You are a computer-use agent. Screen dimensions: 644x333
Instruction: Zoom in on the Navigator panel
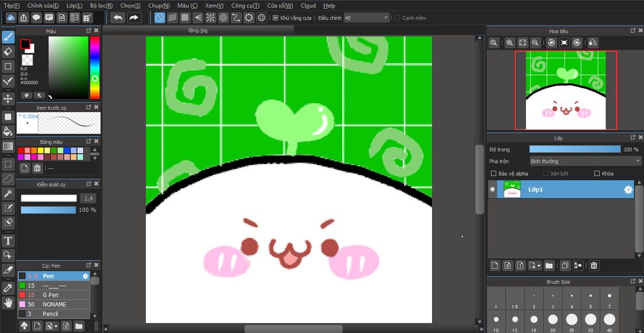(509, 42)
